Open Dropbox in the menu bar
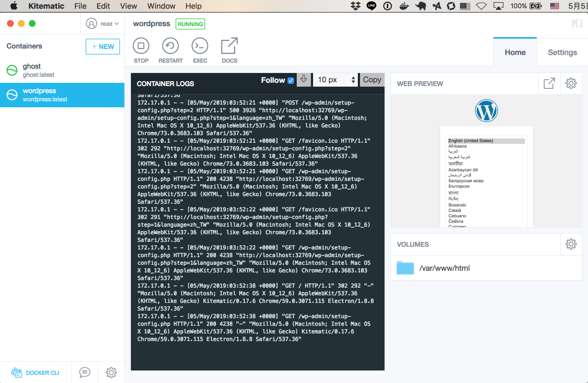Screen dimensions: 588x383 tap(356, 5)
